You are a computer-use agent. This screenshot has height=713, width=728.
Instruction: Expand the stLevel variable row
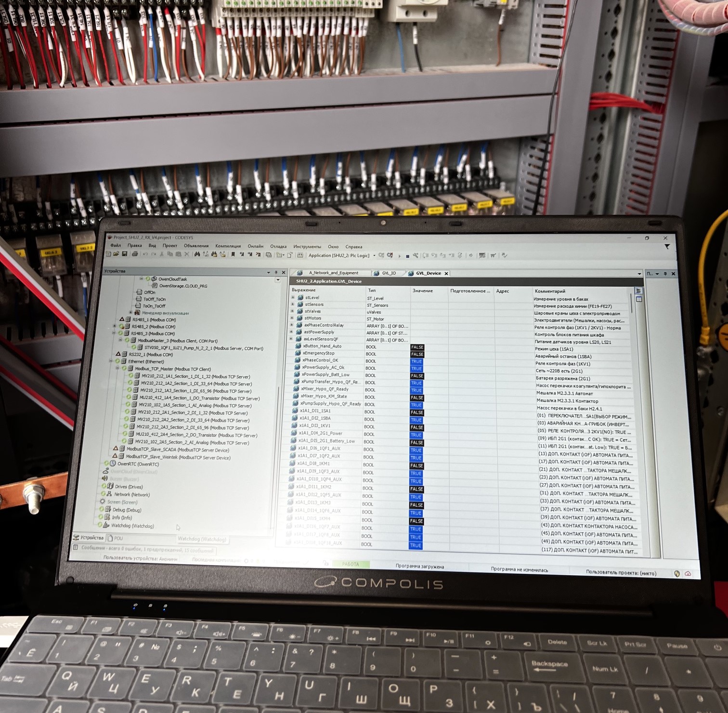click(x=293, y=298)
